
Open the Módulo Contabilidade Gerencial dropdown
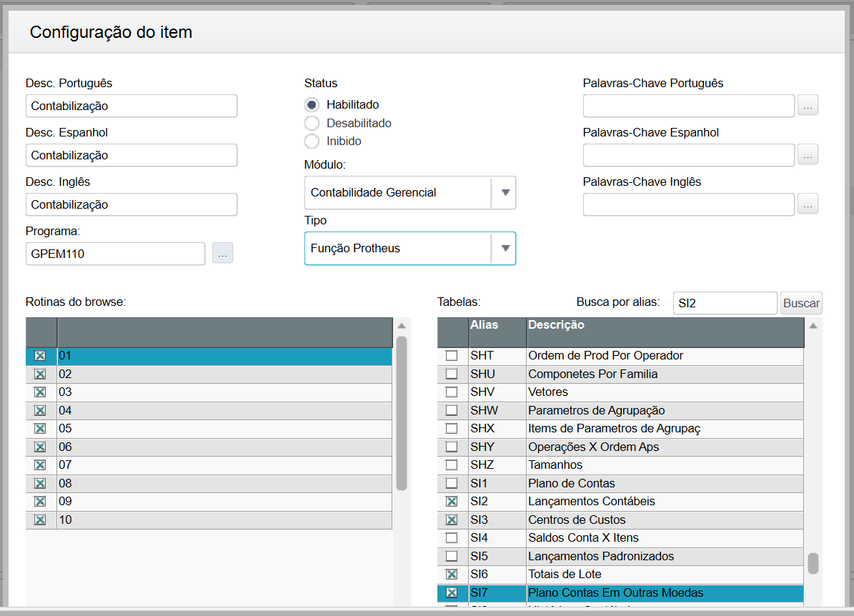(409, 192)
